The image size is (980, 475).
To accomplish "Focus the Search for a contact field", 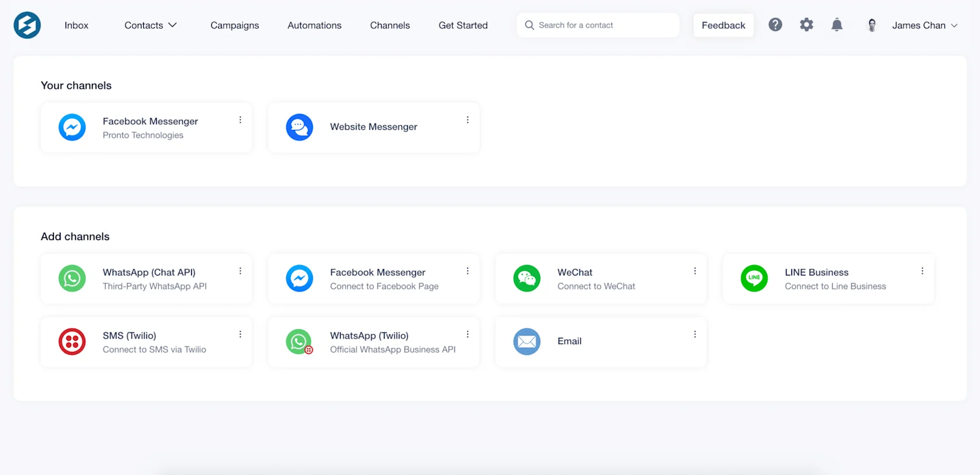I will point(598,25).
